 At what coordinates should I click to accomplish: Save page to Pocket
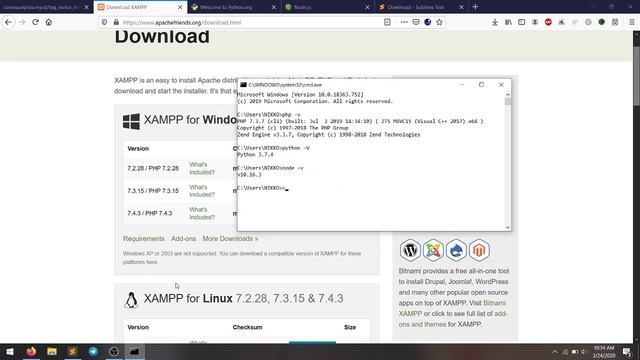[416, 22]
